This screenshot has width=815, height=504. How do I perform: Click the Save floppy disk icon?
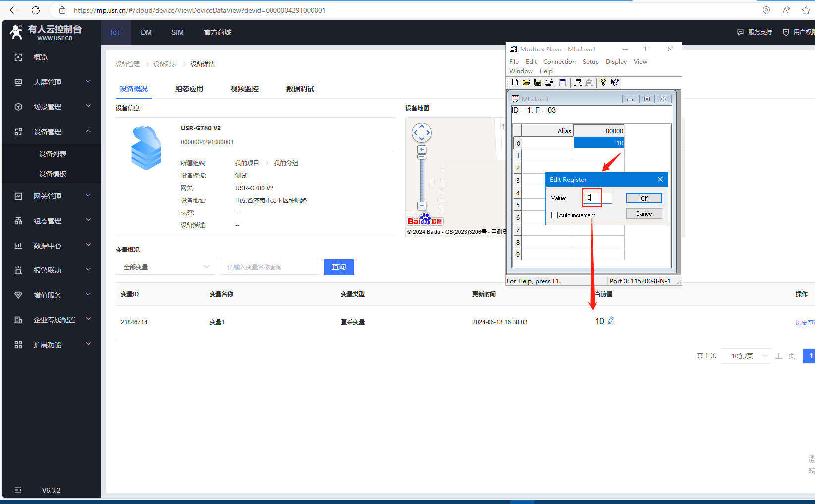pyautogui.click(x=538, y=82)
